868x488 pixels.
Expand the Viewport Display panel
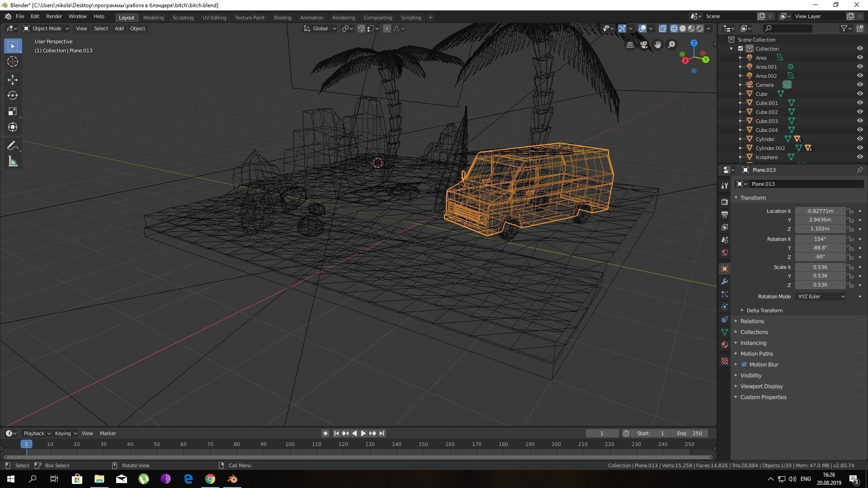pos(761,386)
